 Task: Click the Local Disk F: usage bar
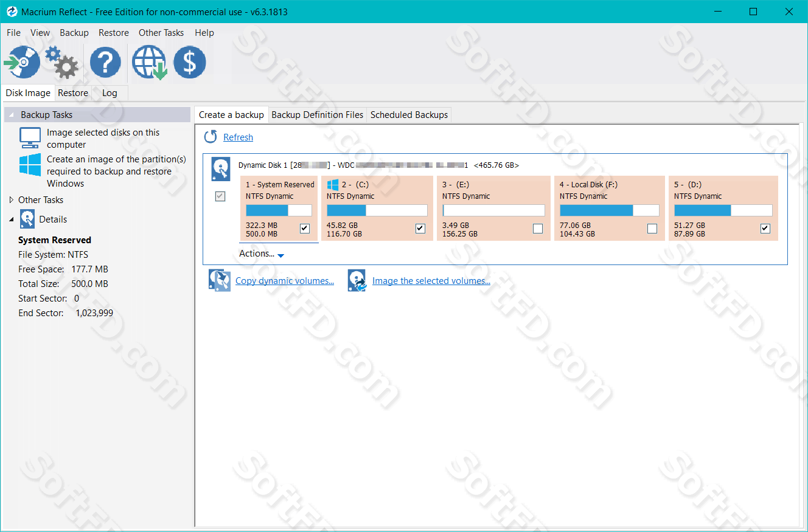(609, 210)
